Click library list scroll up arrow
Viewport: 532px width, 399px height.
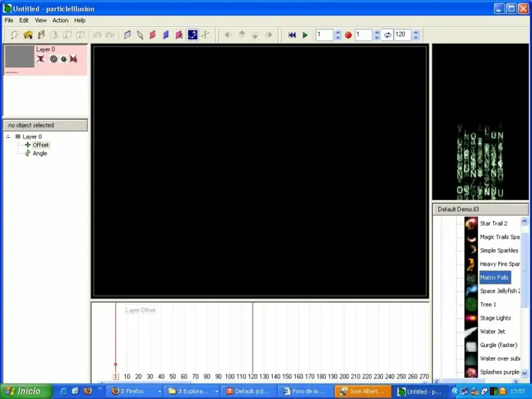525,221
